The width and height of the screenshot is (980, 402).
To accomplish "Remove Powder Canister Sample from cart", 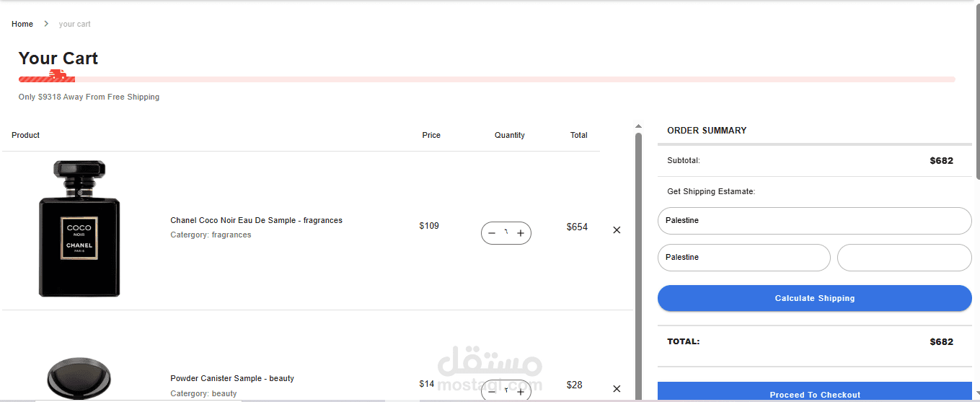I will tap(617, 388).
